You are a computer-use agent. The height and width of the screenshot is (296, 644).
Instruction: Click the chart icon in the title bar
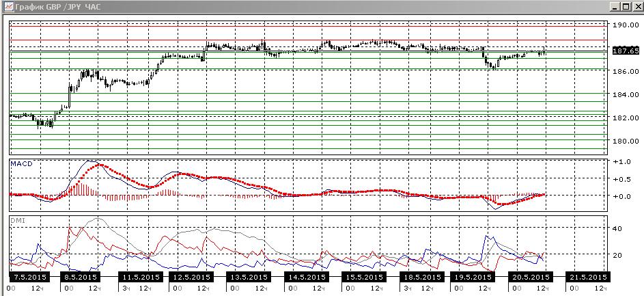(8, 7)
